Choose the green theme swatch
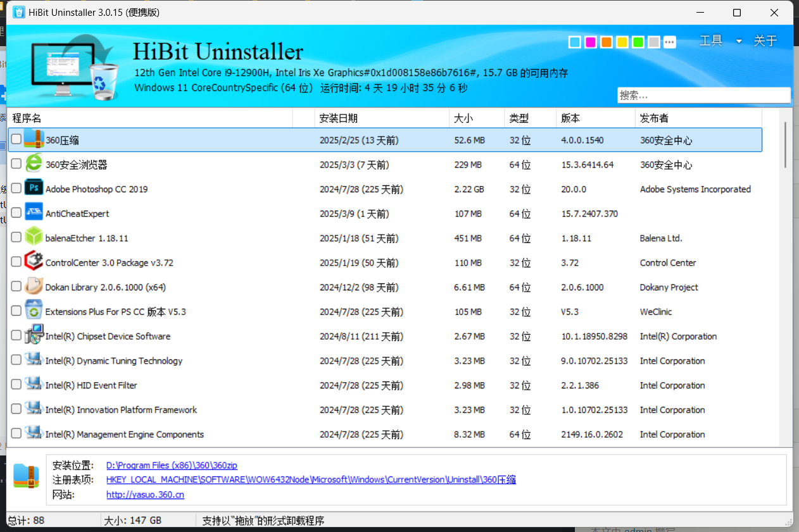Image resolution: width=799 pixels, height=532 pixels. (638, 42)
